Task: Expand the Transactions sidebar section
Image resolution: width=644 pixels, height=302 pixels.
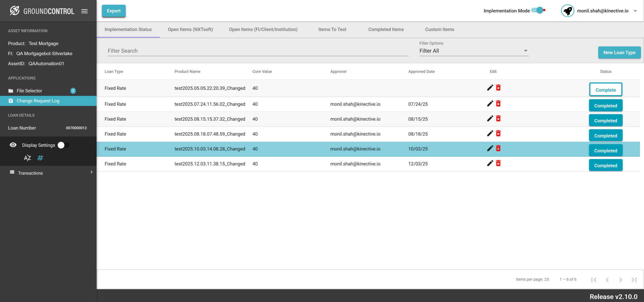Action: (x=50, y=173)
